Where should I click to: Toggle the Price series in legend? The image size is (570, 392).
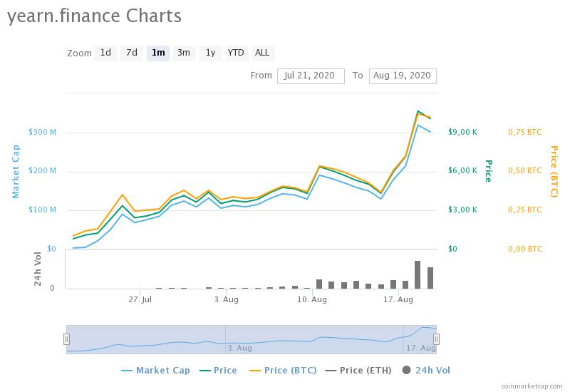(219, 371)
